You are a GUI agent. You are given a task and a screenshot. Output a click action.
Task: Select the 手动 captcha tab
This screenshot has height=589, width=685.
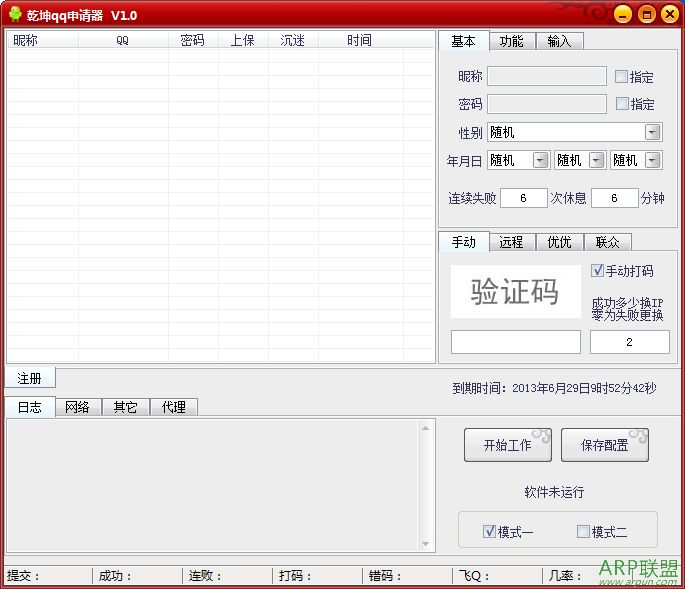click(464, 242)
